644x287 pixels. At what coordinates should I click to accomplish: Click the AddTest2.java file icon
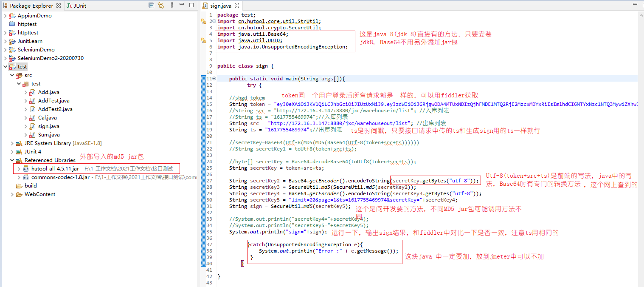click(x=33, y=109)
